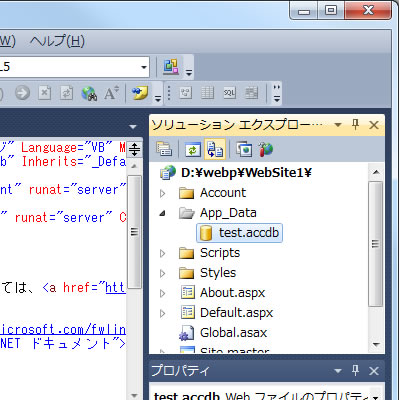Viewport: 400px width, 400px height.
Task: Click the Refresh browser toolbar icon
Action: point(66,93)
